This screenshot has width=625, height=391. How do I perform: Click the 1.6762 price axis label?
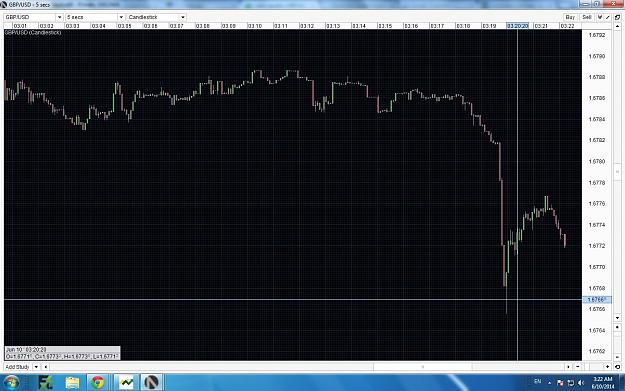point(597,352)
